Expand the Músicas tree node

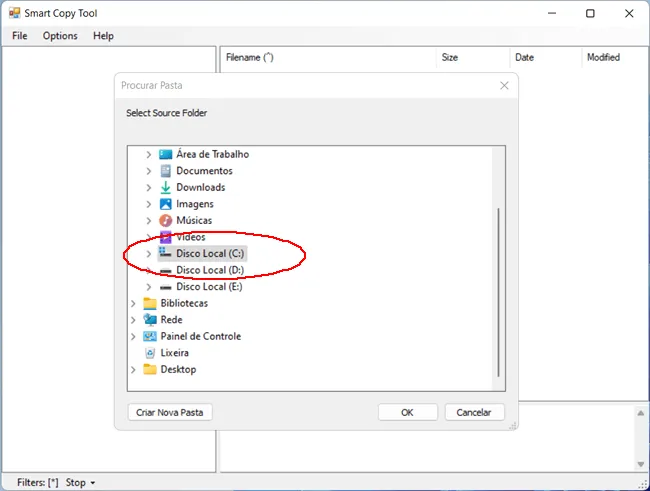[x=148, y=221]
